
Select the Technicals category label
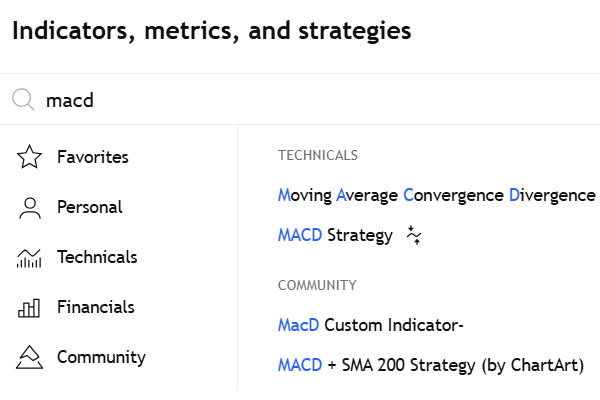[97, 257]
